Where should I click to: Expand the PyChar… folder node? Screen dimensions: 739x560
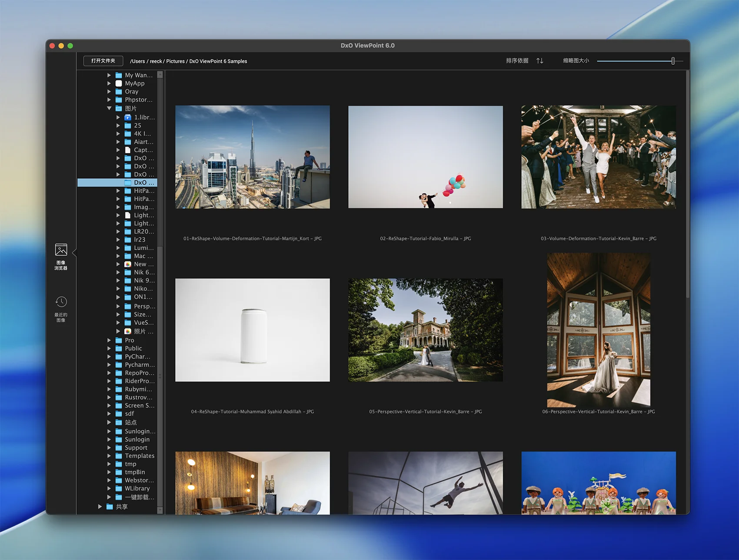click(109, 357)
